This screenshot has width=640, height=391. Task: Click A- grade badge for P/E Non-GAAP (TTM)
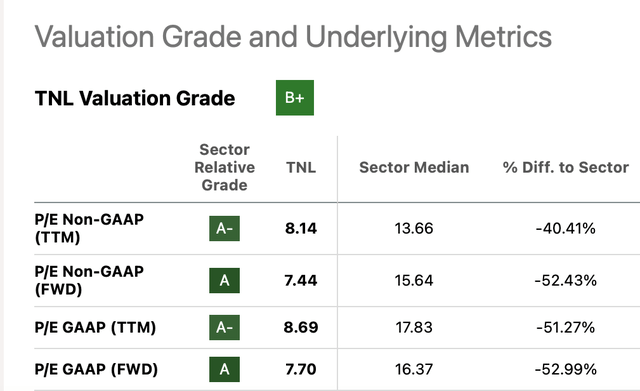[x=224, y=228]
